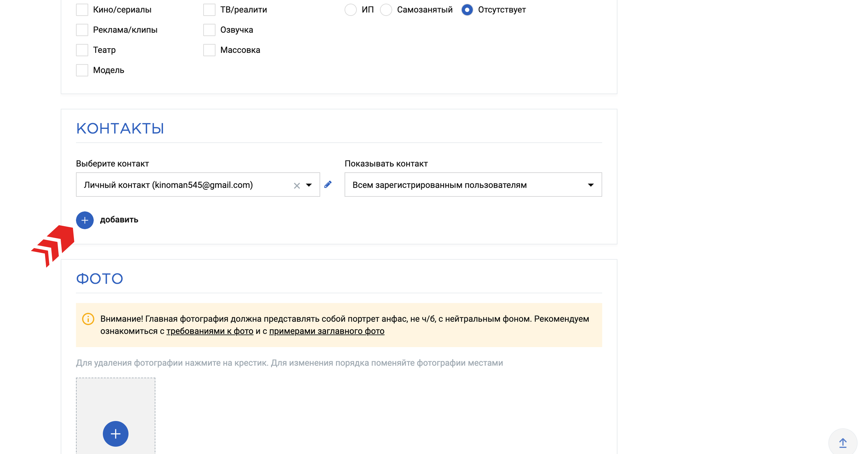868x454 pixels.
Task: Check the Кино/сериалы checkbox
Action: click(x=82, y=10)
